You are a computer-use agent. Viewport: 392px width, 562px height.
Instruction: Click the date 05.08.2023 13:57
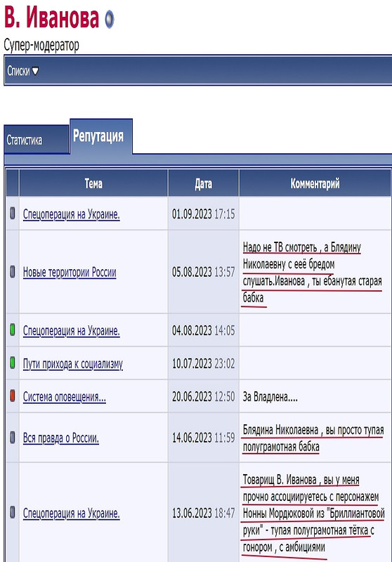(204, 272)
